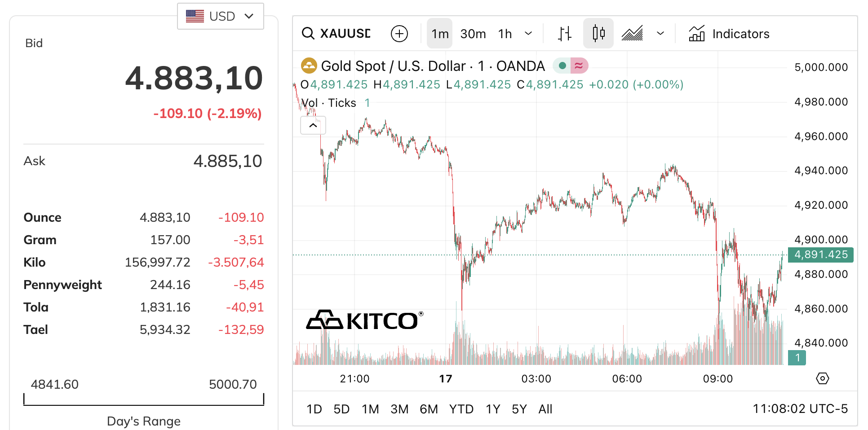Collapse the chart legend with the arrow
The height and width of the screenshot is (430, 868).
pos(313,126)
